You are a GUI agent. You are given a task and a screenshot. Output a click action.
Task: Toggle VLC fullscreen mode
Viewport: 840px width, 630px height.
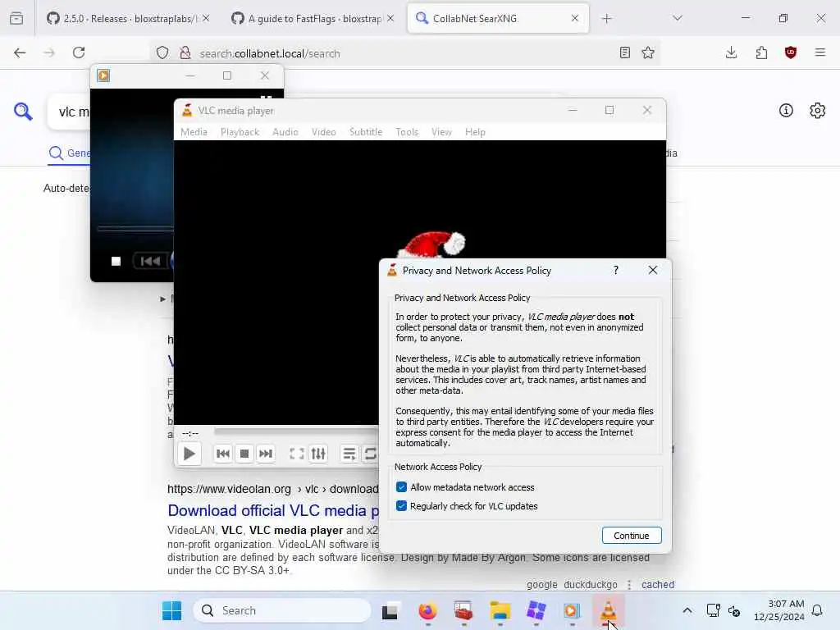[297, 454]
